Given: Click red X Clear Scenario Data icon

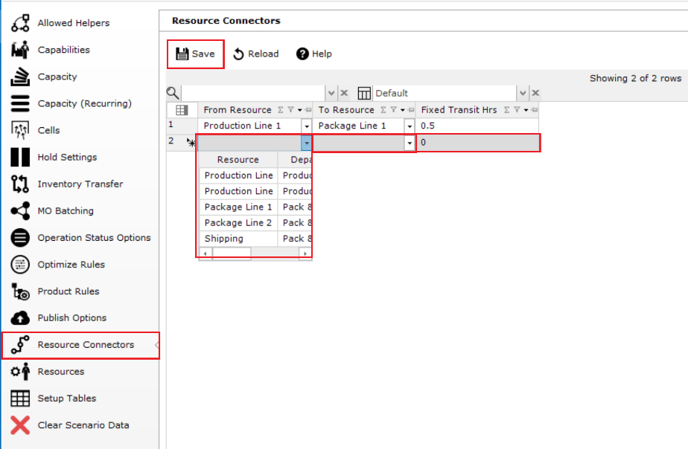Looking at the screenshot, I should [20, 425].
